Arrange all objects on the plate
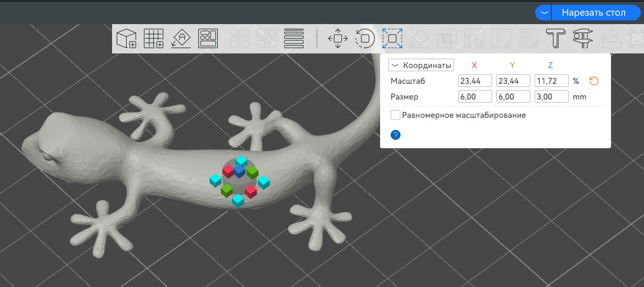644x287 pixels. coord(208,38)
